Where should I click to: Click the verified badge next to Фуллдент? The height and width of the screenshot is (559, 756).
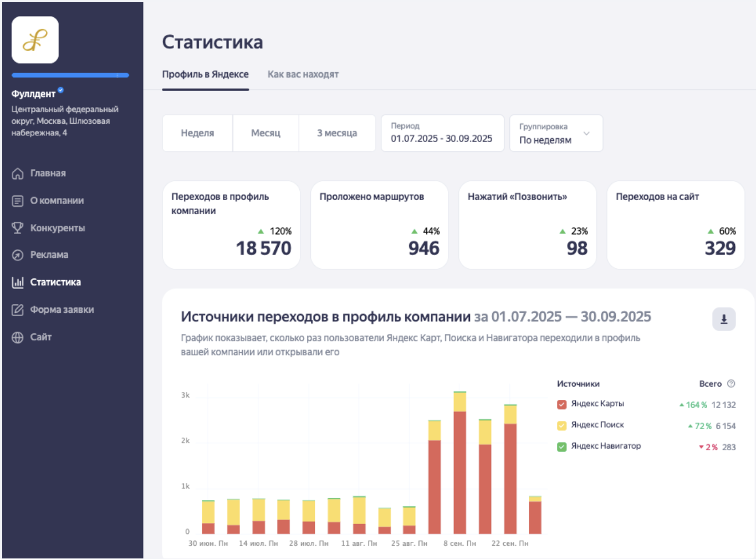tap(61, 90)
